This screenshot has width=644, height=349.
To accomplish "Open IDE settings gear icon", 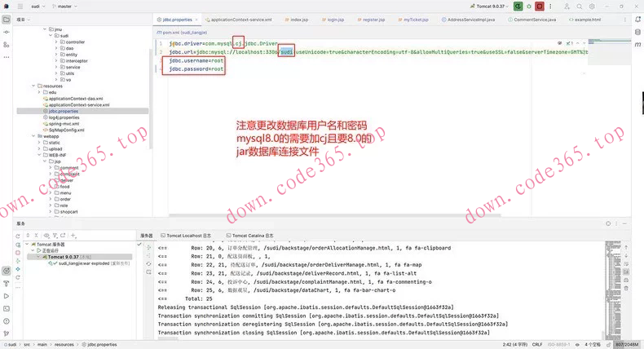I will [x=591, y=5].
